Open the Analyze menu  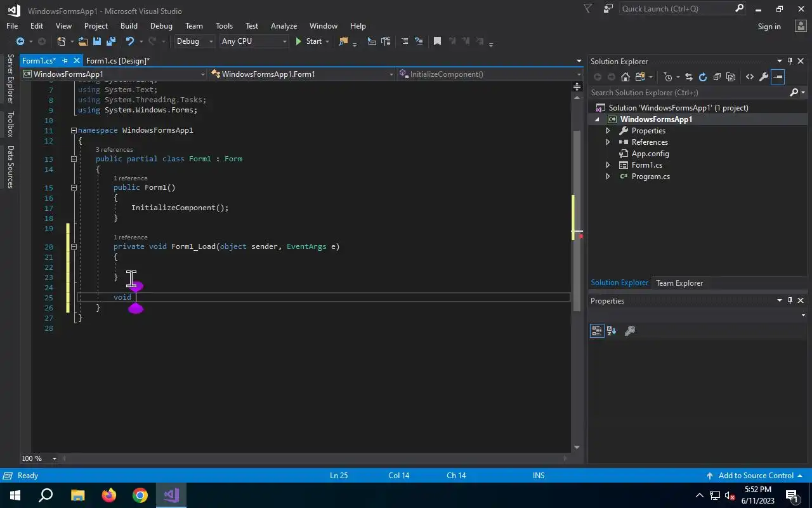(x=284, y=26)
